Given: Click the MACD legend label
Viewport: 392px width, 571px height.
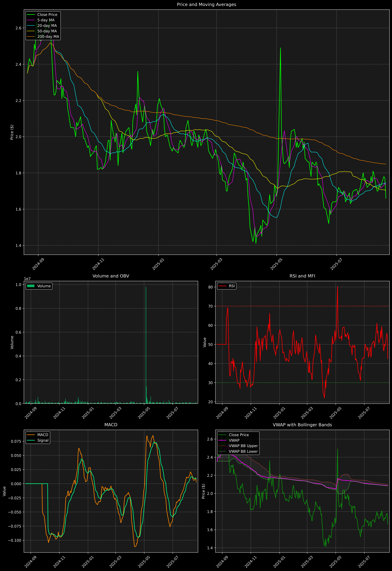Looking at the screenshot, I should [43, 435].
